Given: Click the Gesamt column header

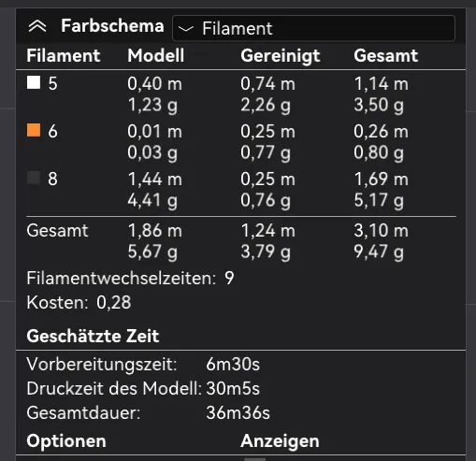Looking at the screenshot, I should [x=386, y=55].
